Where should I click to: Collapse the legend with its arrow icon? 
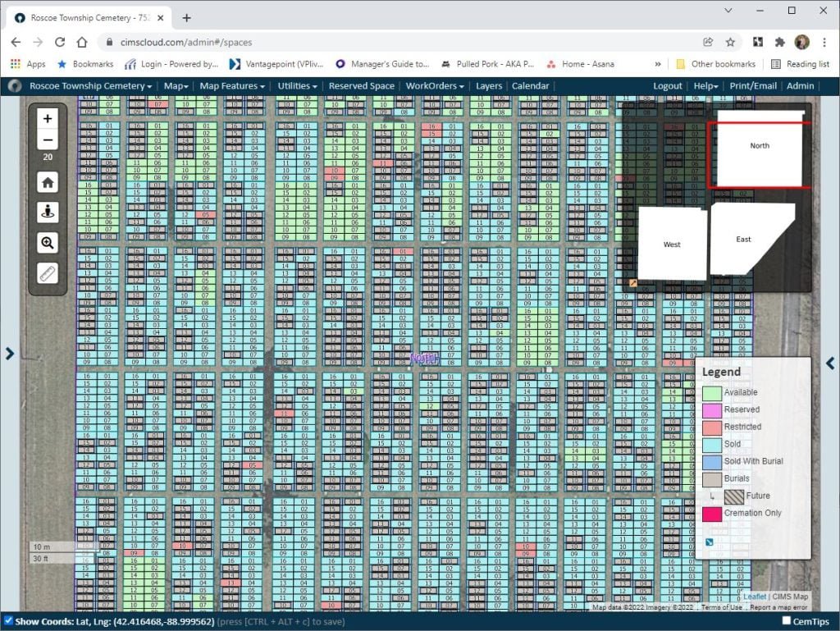point(709,541)
